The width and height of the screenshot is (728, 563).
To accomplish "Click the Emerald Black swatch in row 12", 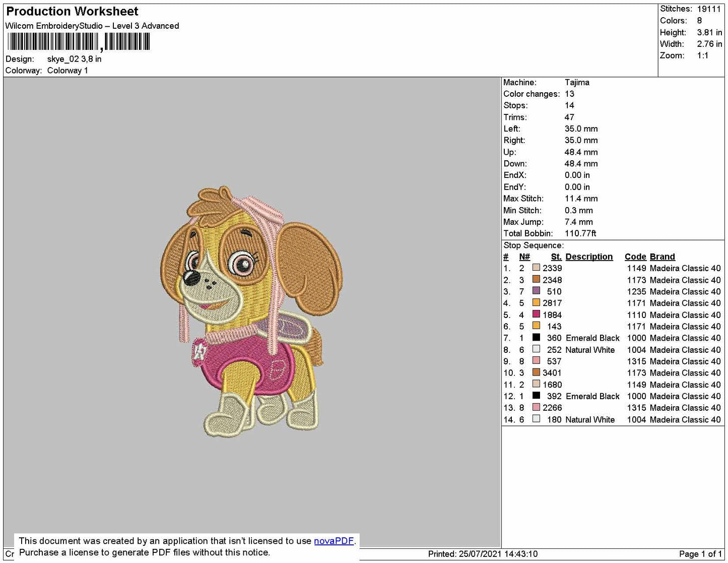I will (x=536, y=396).
